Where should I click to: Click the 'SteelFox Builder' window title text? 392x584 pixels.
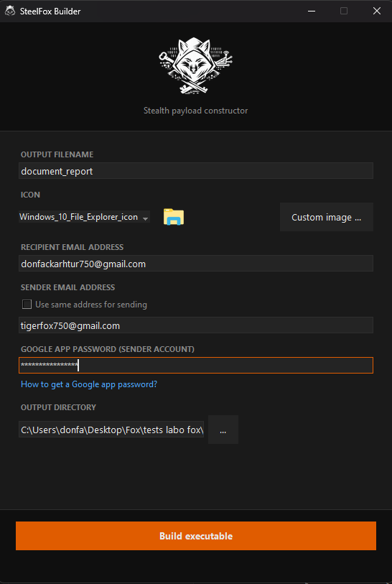click(x=50, y=11)
